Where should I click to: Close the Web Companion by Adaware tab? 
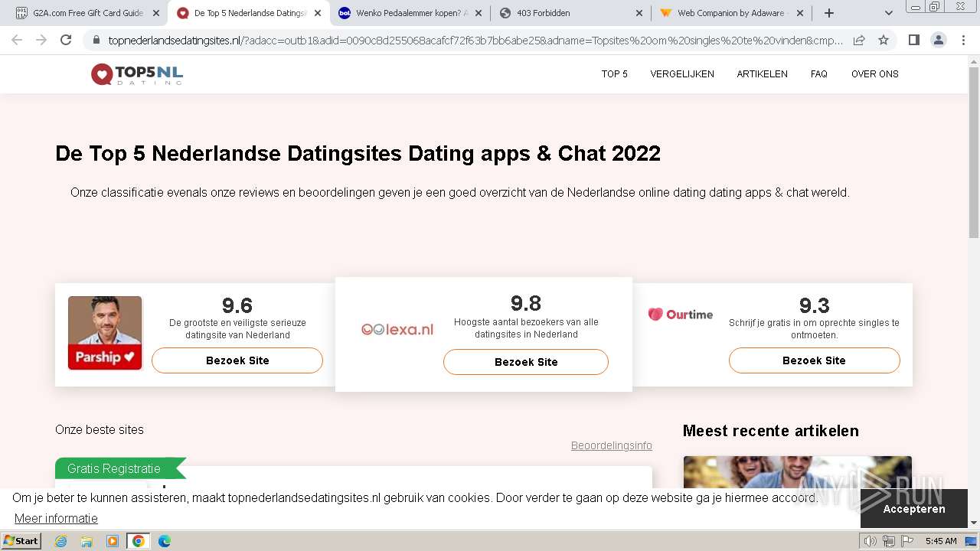click(x=800, y=13)
